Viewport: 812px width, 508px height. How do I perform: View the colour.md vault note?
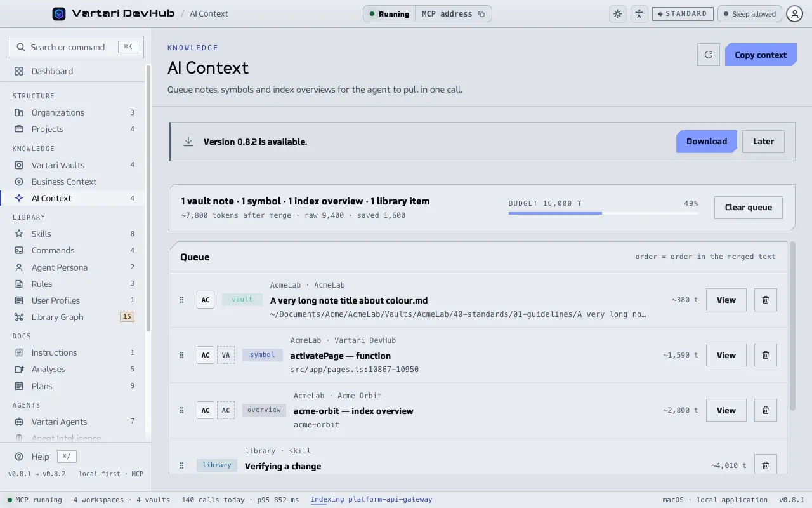point(726,300)
